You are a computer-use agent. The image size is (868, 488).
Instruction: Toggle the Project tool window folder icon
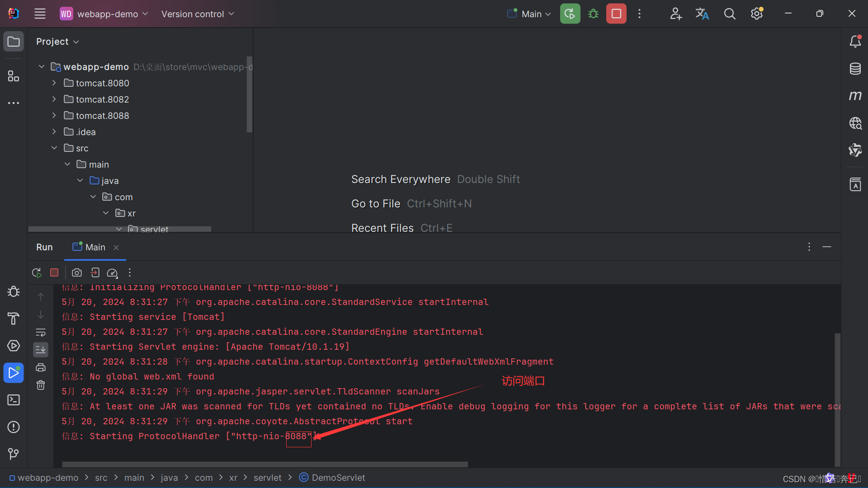click(14, 42)
